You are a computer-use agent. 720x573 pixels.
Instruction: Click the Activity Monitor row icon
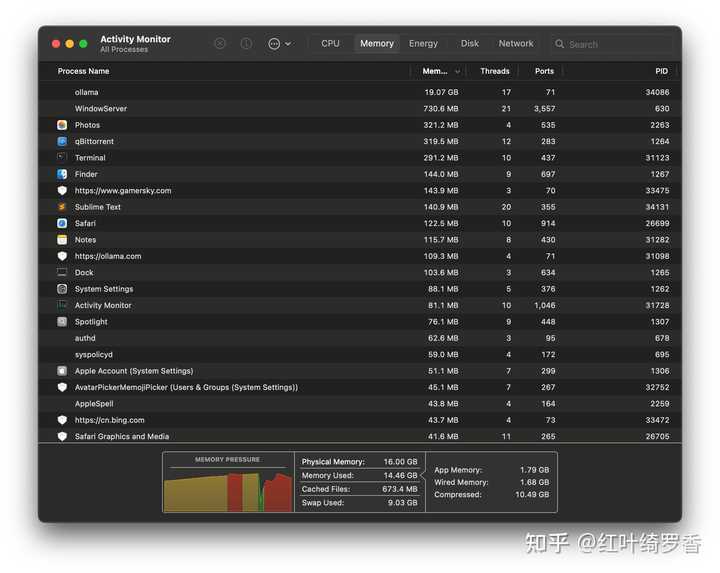pos(62,305)
